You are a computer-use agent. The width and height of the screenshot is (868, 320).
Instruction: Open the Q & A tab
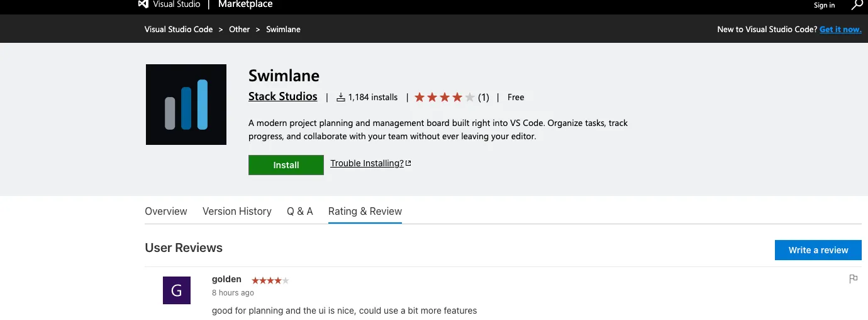300,212
